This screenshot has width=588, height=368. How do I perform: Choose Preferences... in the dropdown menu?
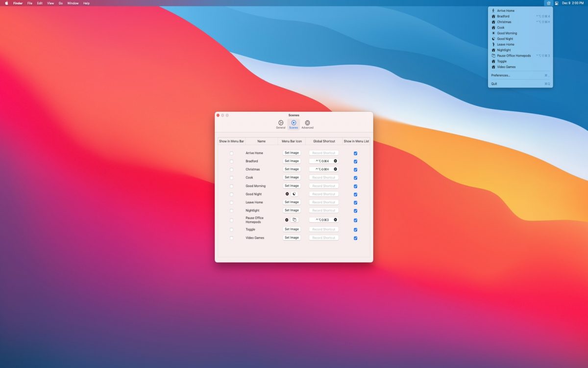point(500,76)
